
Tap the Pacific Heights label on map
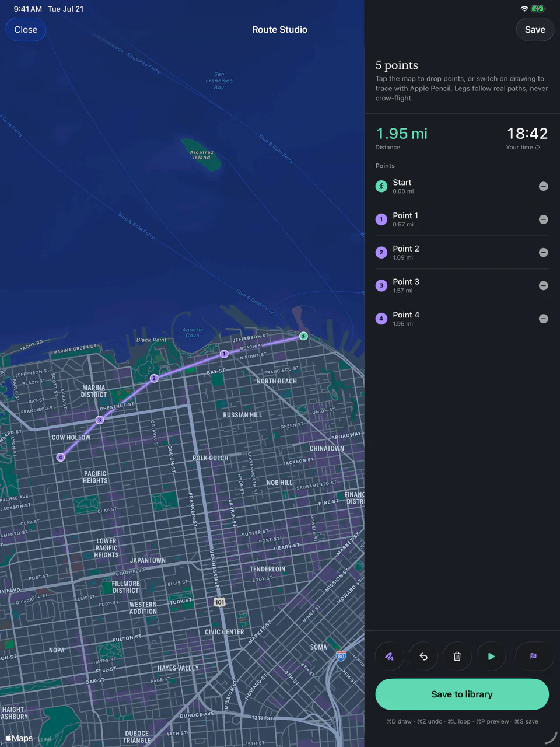(95, 477)
